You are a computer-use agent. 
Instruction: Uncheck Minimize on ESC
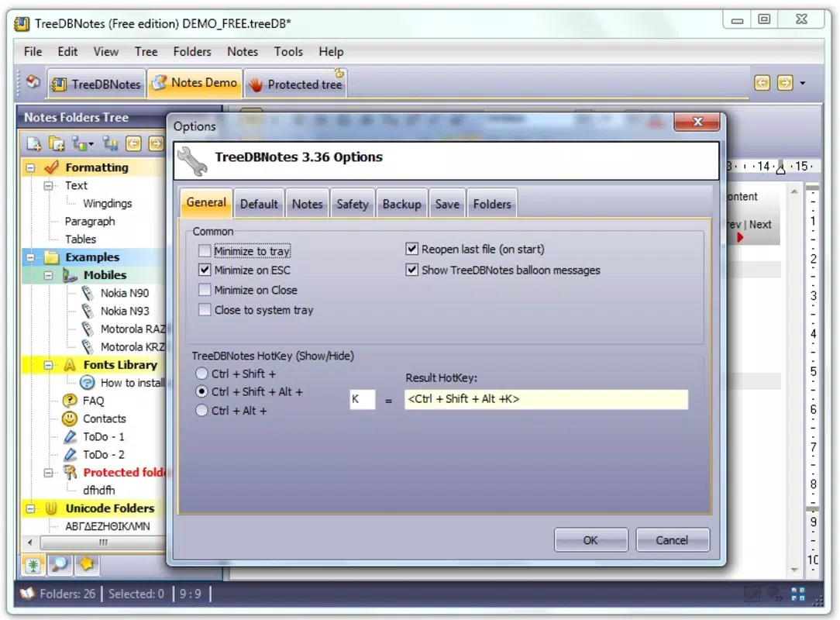[205, 270]
